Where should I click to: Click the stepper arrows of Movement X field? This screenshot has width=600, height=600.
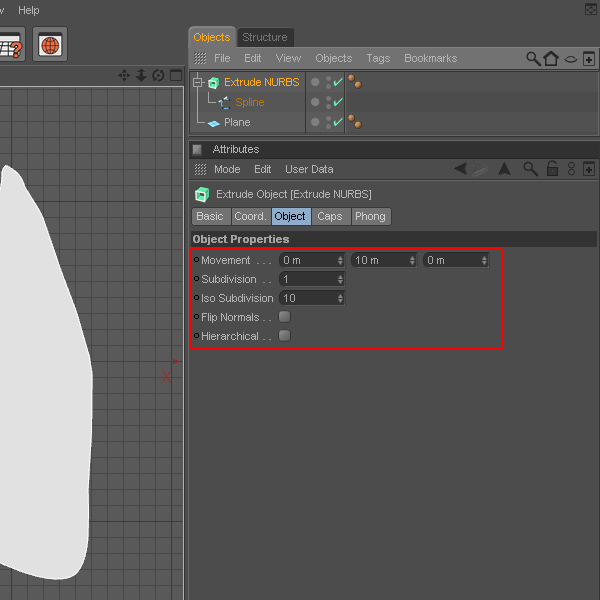340,261
